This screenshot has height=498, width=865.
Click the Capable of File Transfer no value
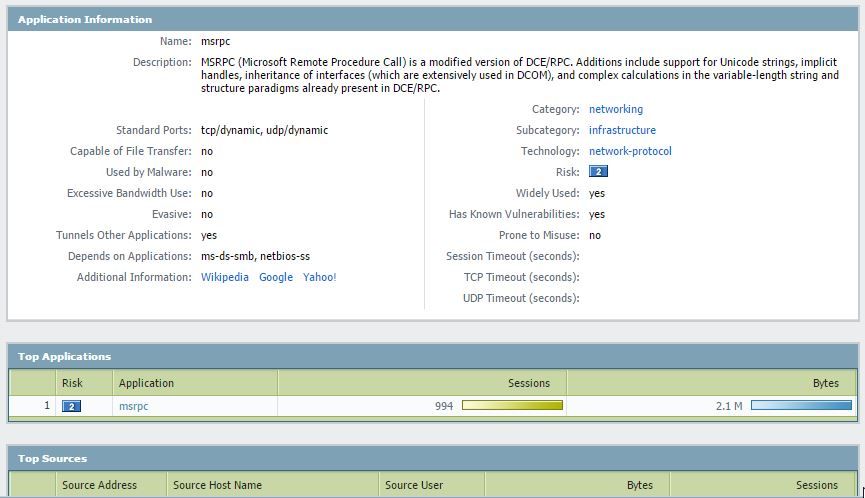pyautogui.click(x=207, y=151)
